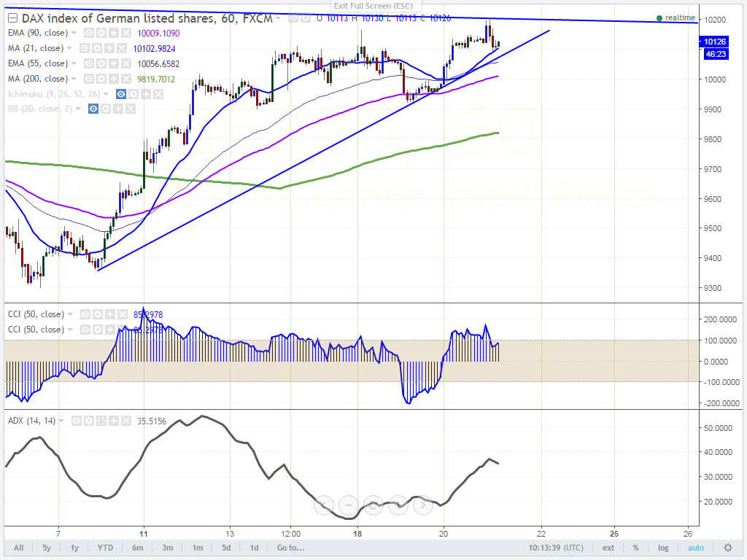Toggle visibility of the MA (21, close) indicator
Viewport: 747px width, 560px height.
pos(85,48)
